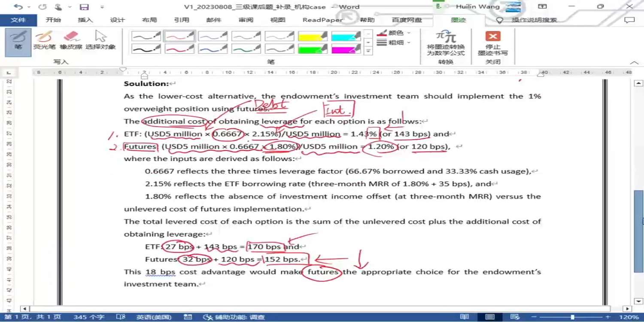Screen dimensions: 644x322
Task: Open Customize Quick Access Toolbar dropdown
Action: point(102,7)
